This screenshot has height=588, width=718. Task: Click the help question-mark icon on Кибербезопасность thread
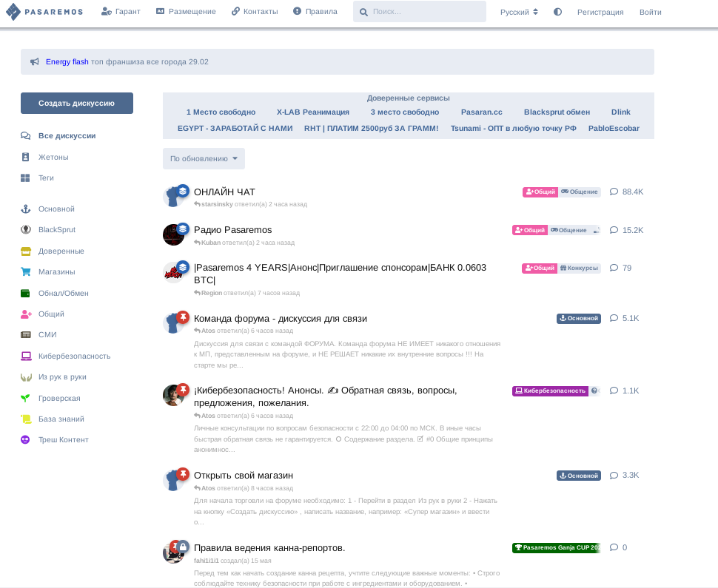[x=594, y=391]
